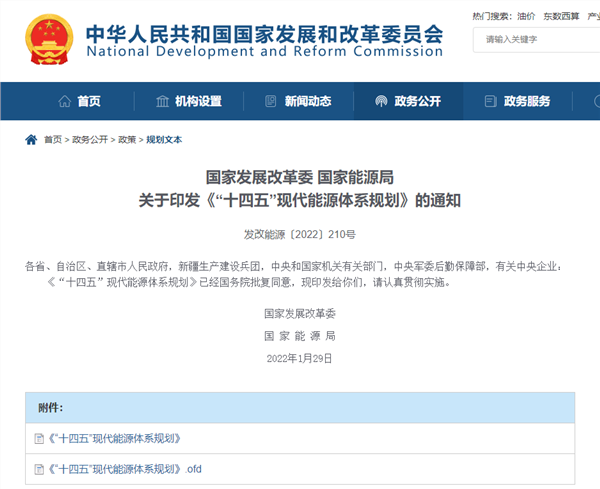Click file icon of .ofd attachment
600x489 pixels.
tap(39, 468)
